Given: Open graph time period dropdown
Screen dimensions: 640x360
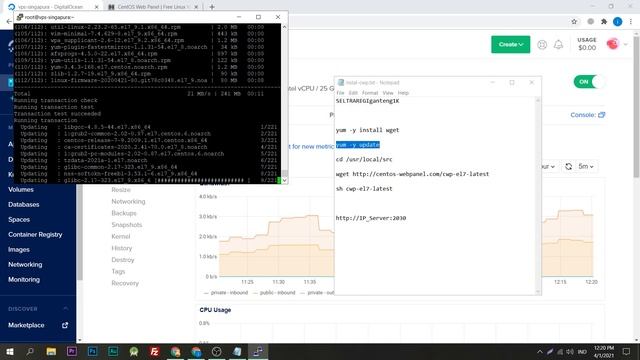Looking at the screenshot, I should [547, 167].
